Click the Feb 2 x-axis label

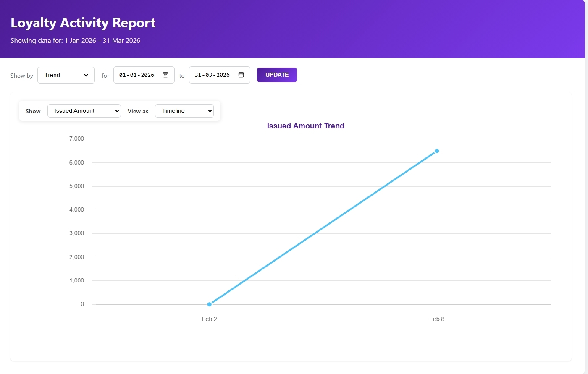(210, 319)
